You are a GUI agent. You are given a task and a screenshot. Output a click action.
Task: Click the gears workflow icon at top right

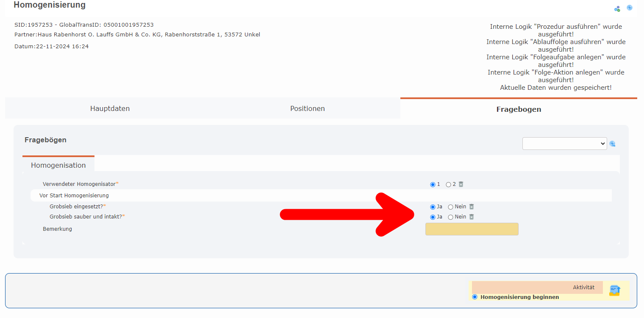coord(617,9)
